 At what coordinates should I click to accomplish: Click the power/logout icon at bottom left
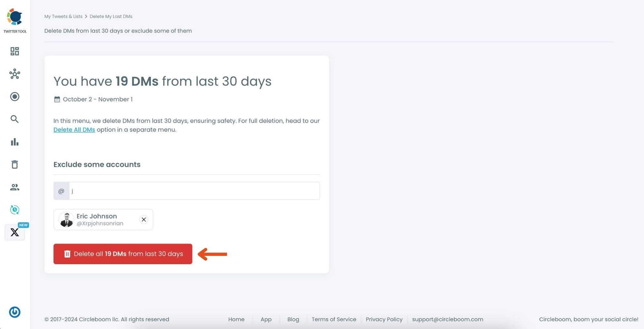(x=14, y=312)
